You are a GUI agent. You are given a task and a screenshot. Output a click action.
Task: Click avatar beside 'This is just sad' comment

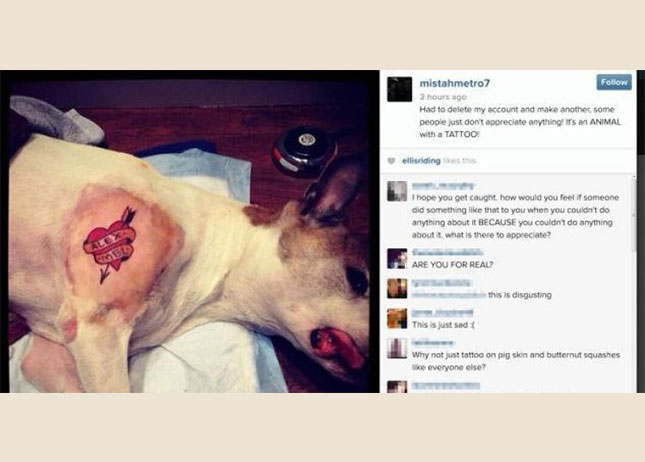click(x=397, y=318)
